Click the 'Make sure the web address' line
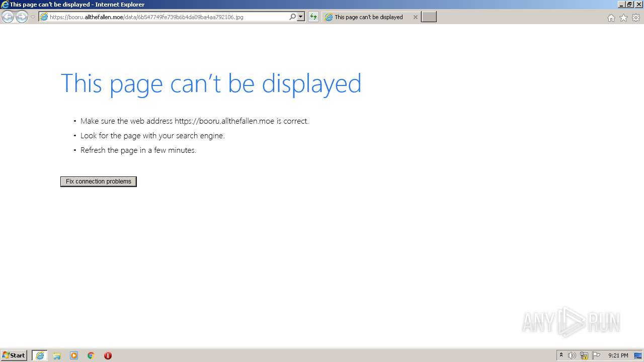644x362 pixels. pos(194,121)
